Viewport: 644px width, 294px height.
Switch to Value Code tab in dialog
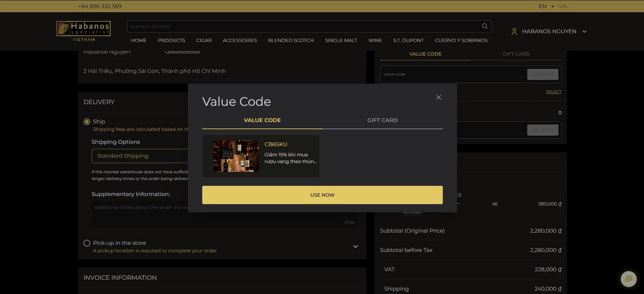tap(262, 120)
